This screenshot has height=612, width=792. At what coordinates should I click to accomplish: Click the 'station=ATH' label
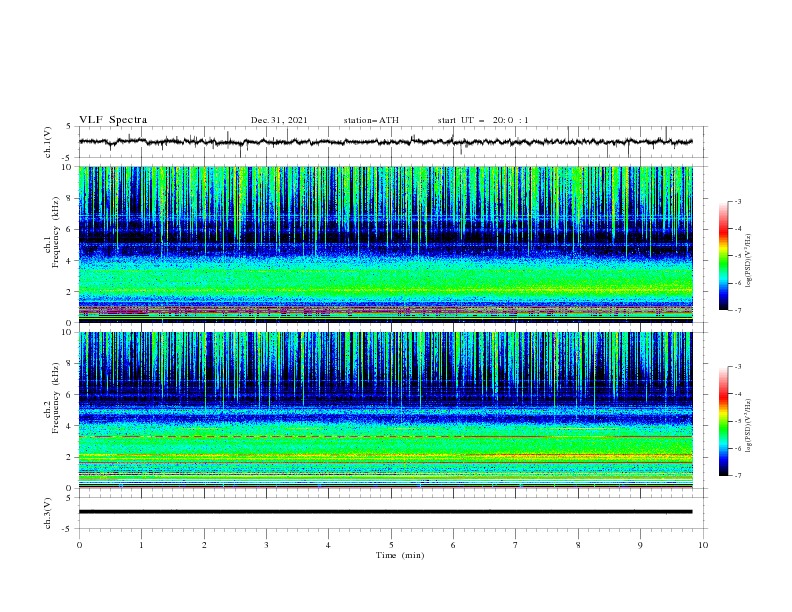(x=371, y=120)
